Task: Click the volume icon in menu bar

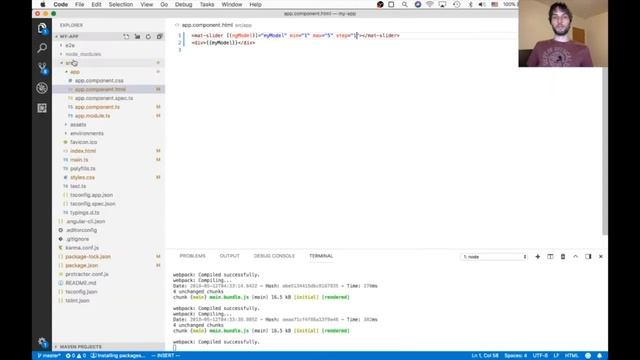Action: click(x=482, y=4)
